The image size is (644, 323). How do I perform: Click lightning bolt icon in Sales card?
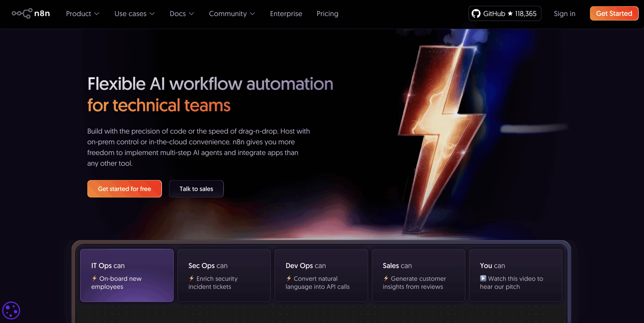coord(386,278)
